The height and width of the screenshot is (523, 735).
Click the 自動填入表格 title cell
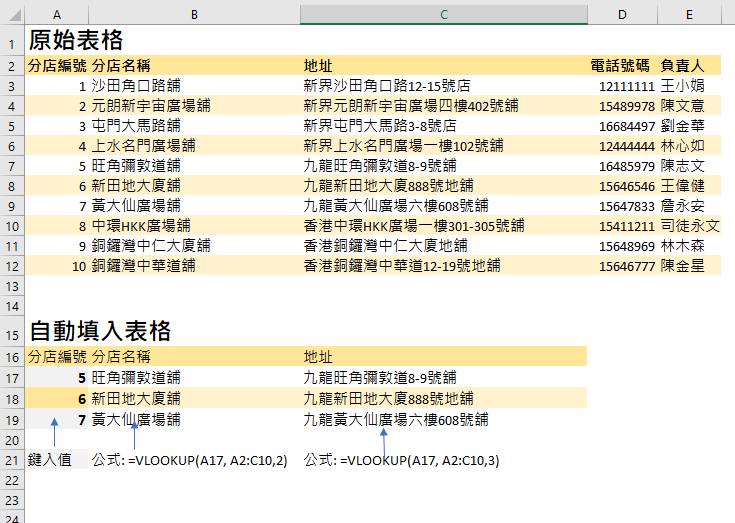100,331
